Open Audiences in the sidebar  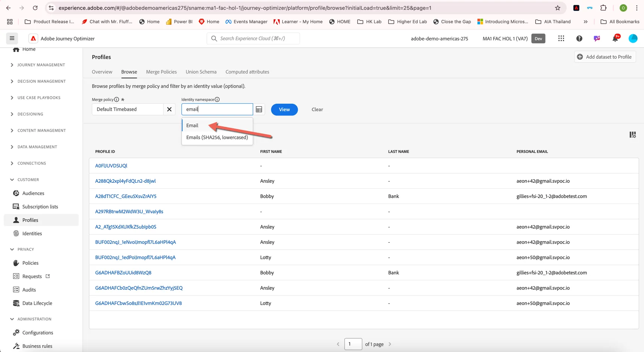[33, 193]
